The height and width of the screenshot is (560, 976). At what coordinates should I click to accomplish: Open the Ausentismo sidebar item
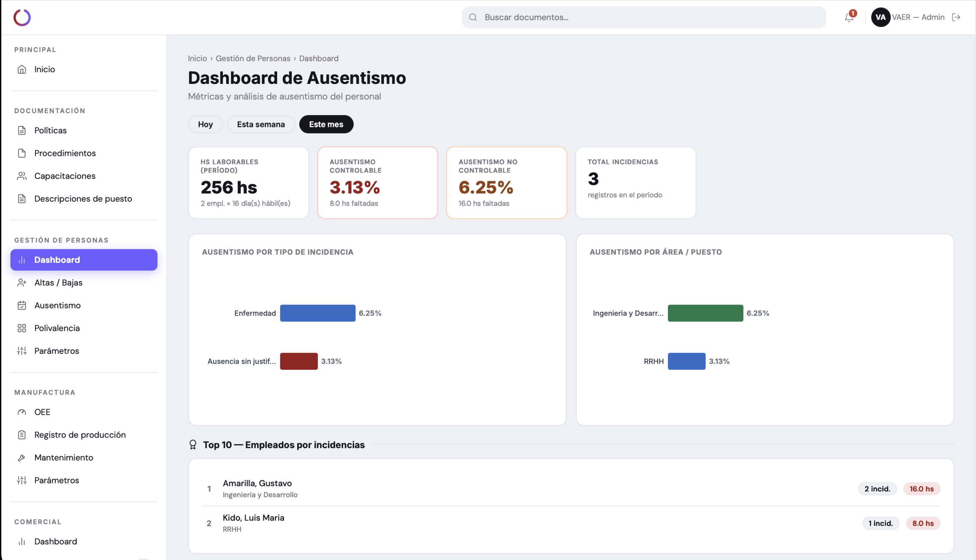coord(84,305)
